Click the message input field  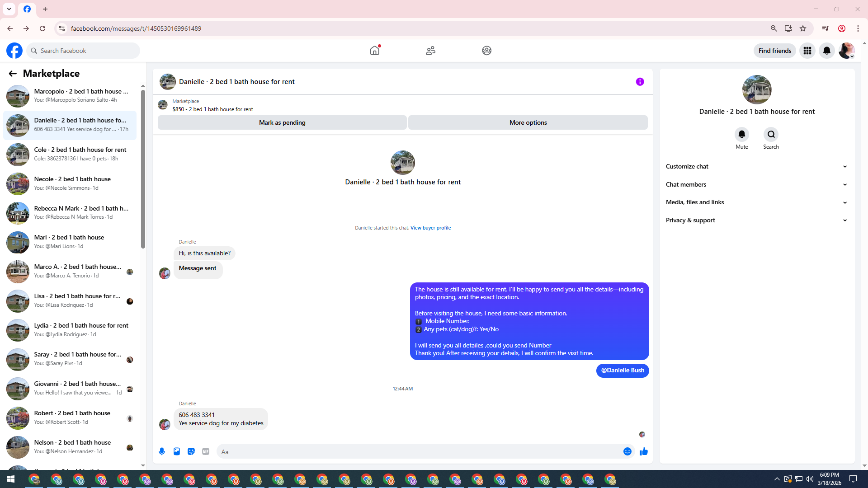418,451
